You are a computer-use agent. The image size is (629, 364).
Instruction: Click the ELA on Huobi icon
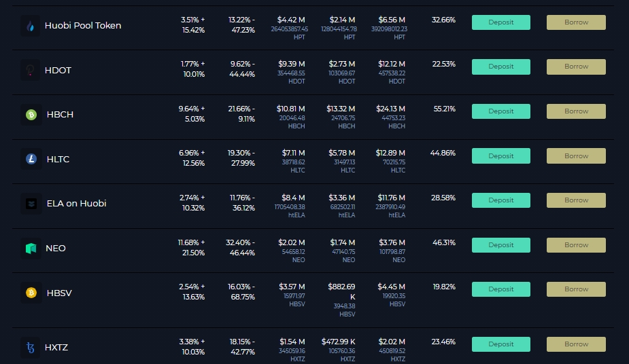pos(31,204)
